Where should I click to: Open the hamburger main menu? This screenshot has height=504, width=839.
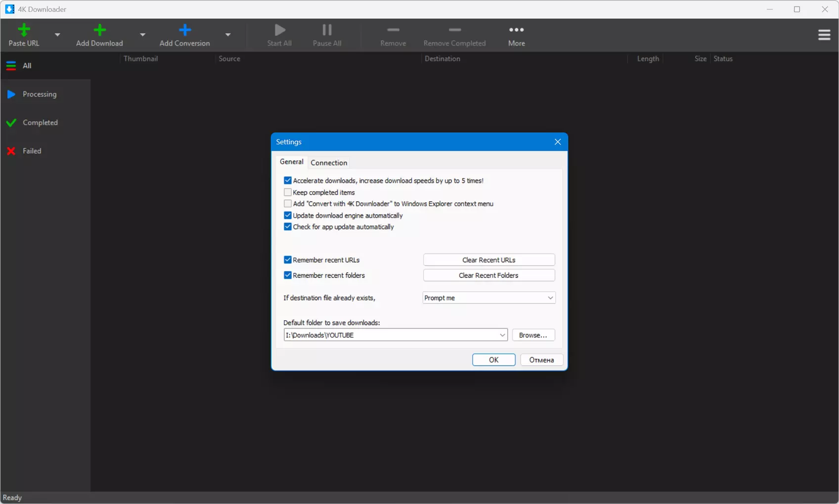(824, 35)
